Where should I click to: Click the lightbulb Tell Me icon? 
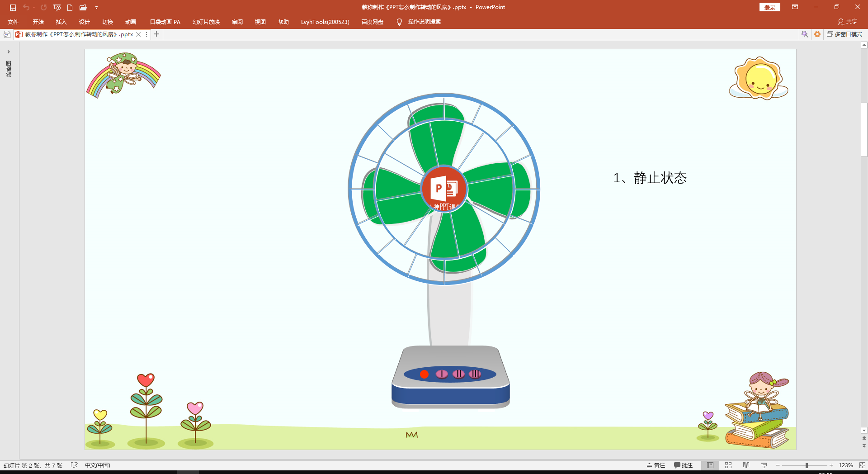tap(399, 22)
